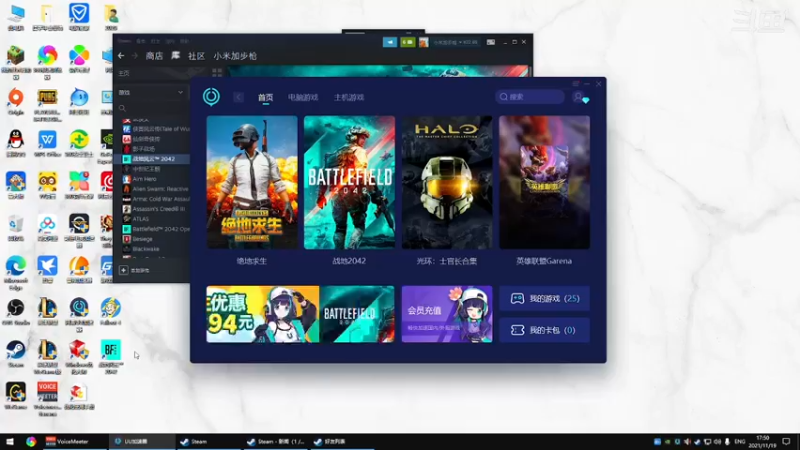
Task: Select the 首页 tab in UU accelerator
Action: point(265,97)
